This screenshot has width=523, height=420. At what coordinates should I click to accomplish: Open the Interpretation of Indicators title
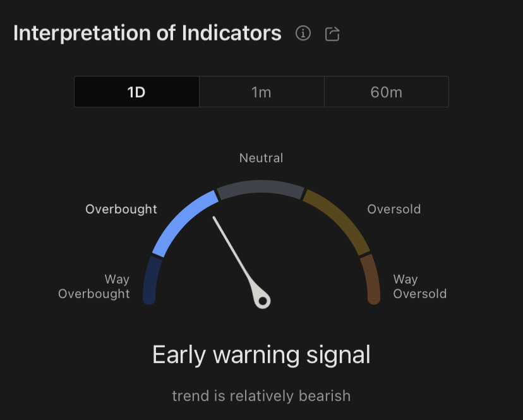click(147, 33)
